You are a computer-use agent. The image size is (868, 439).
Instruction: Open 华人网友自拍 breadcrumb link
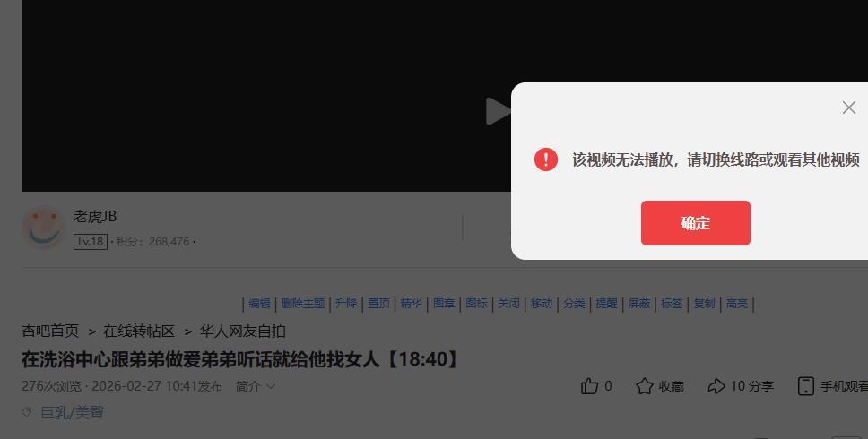242,331
